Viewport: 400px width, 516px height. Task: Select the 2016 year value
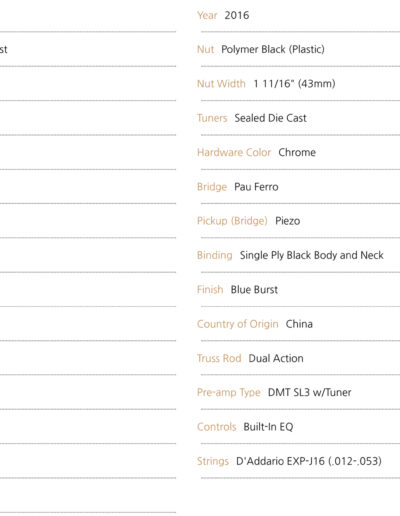tap(237, 15)
